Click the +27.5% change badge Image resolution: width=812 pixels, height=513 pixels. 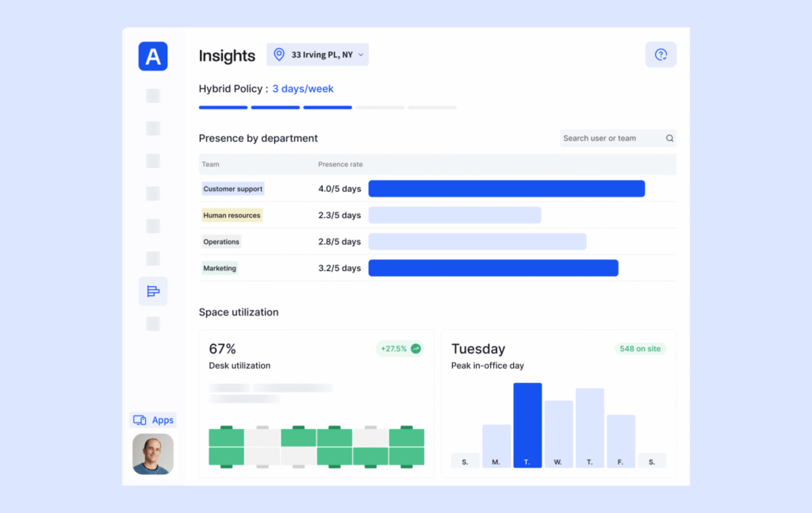400,349
